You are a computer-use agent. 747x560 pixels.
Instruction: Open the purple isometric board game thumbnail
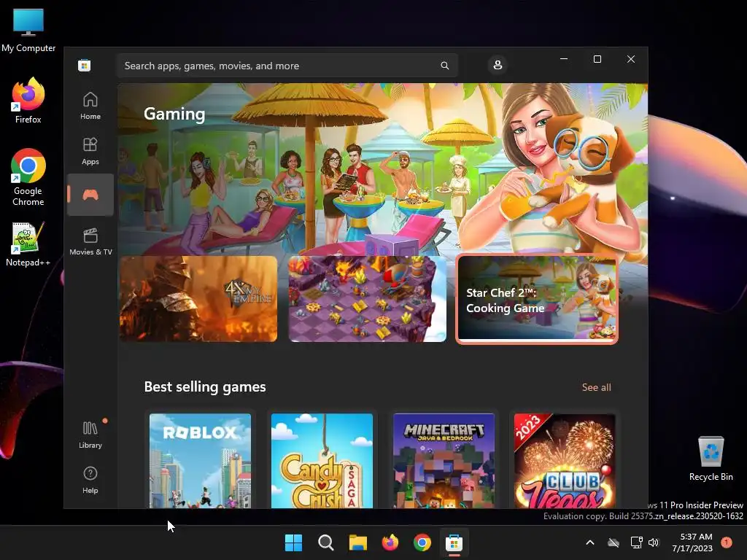click(368, 299)
